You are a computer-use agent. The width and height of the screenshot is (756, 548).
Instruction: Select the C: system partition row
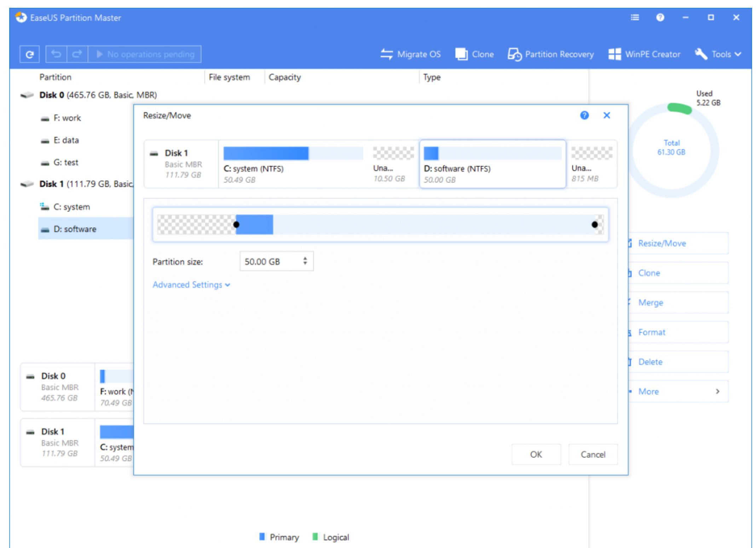click(x=71, y=207)
